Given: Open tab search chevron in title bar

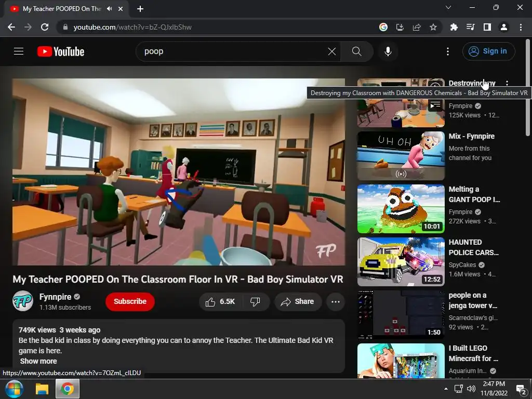Looking at the screenshot, I should pos(448,7).
